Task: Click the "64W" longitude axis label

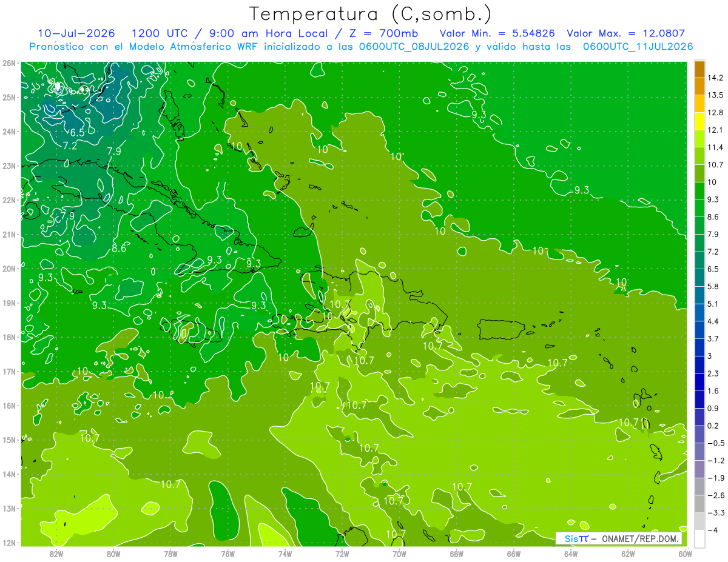Action: (570, 554)
